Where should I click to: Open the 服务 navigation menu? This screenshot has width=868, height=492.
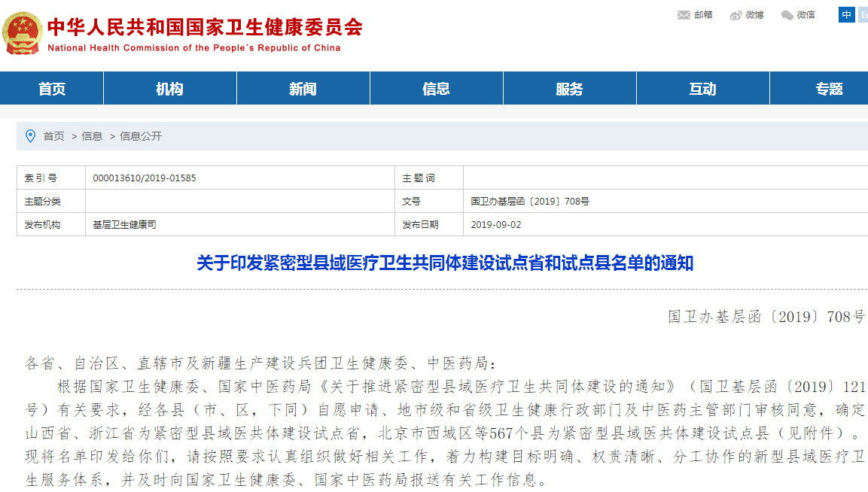click(x=569, y=89)
